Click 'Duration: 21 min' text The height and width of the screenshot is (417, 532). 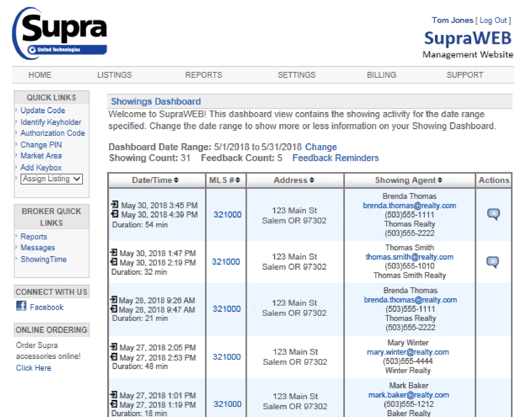click(140, 318)
